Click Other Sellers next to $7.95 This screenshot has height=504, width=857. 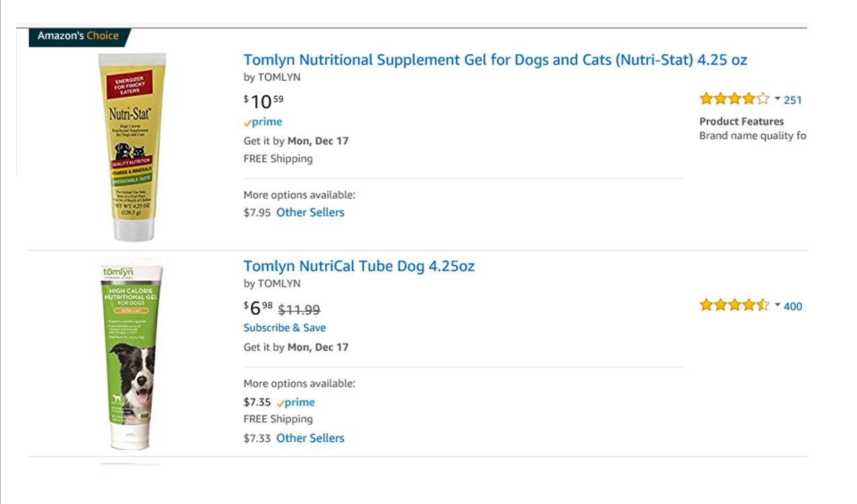click(310, 212)
